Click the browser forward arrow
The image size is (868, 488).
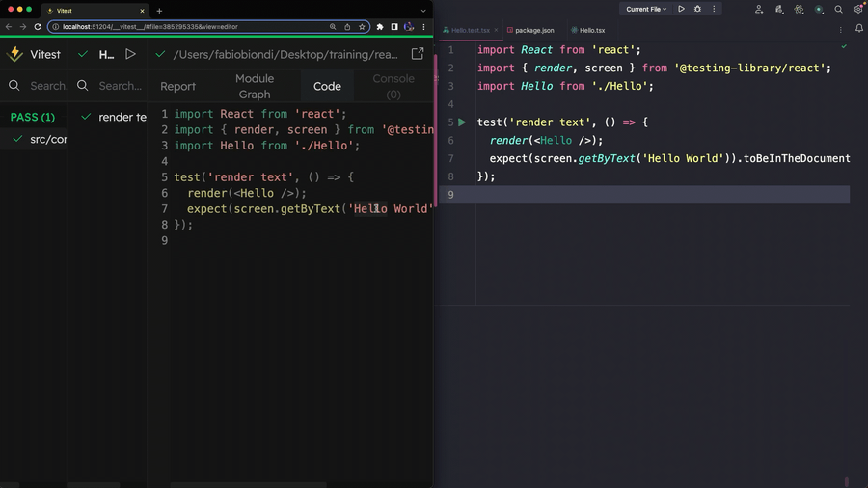(23, 27)
